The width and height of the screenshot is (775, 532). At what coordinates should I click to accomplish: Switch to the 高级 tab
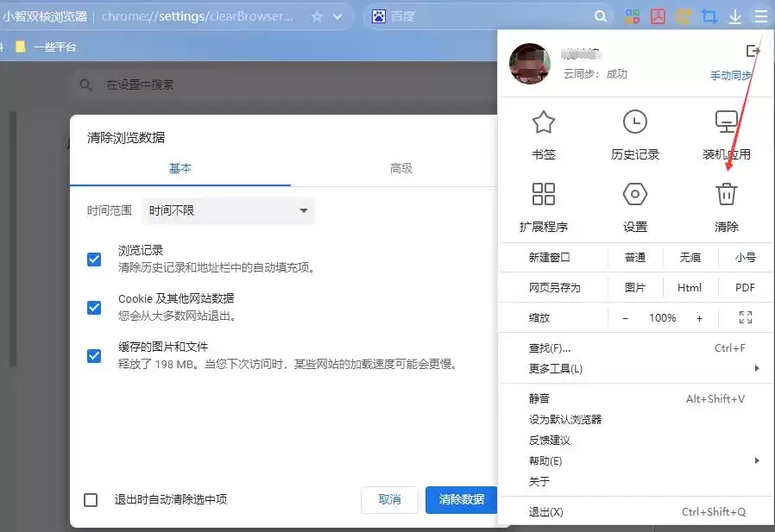click(x=400, y=168)
